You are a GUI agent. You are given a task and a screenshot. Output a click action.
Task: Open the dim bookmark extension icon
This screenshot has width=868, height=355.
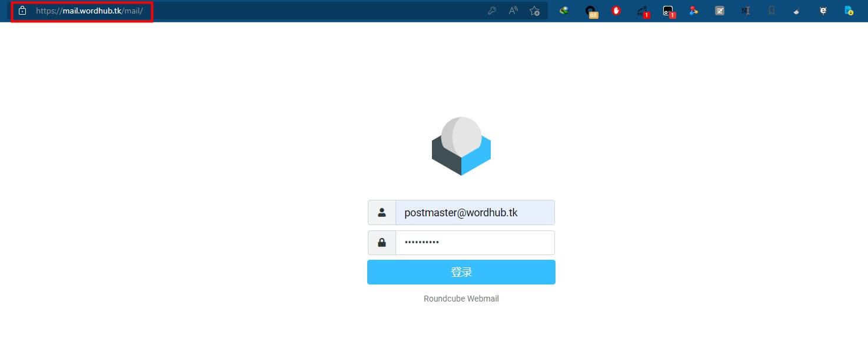click(x=771, y=11)
